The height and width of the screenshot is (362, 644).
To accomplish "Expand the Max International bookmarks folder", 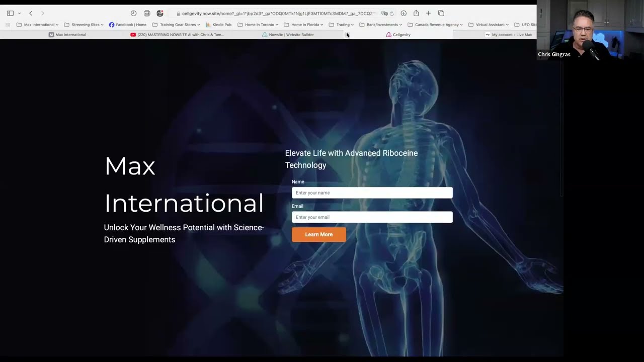I will click(38, 25).
